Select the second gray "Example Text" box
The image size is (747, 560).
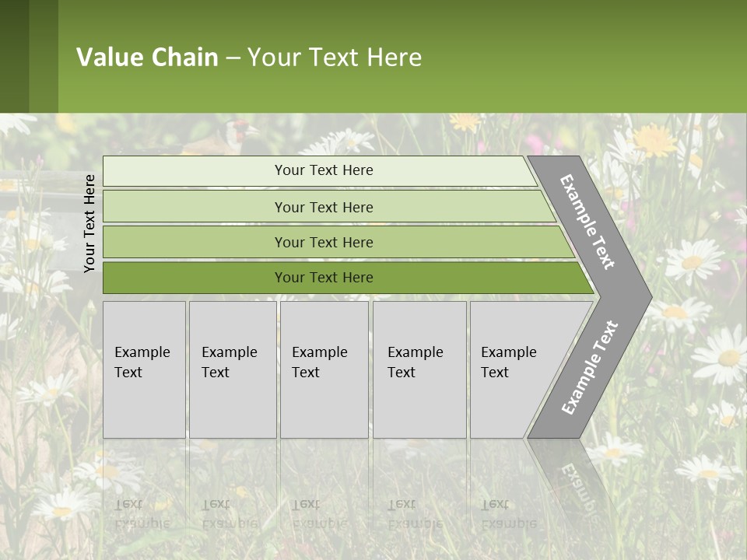232,369
